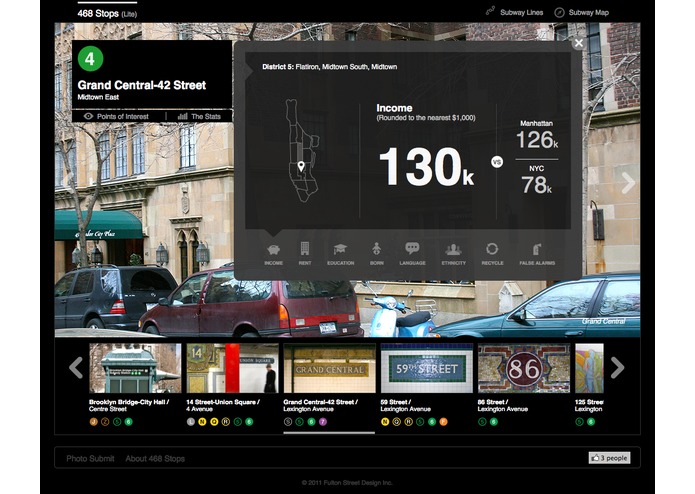
Task: Click the 468 Stops (Lite) logo
Action: pyautogui.click(x=107, y=14)
